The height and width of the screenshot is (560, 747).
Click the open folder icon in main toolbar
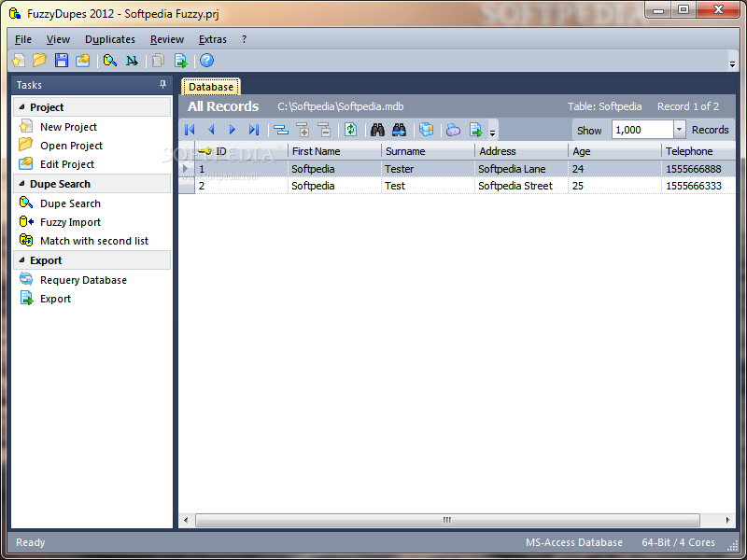[39, 61]
